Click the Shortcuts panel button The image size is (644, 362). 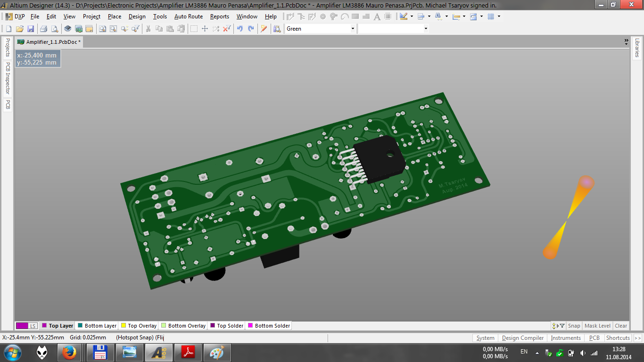click(x=618, y=338)
